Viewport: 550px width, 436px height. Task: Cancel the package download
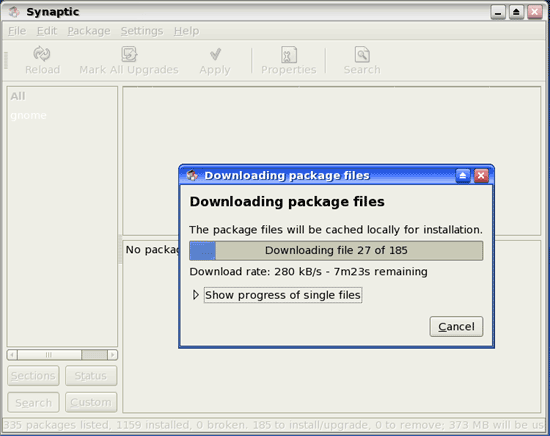pyautogui.click(x=456, y=327)
